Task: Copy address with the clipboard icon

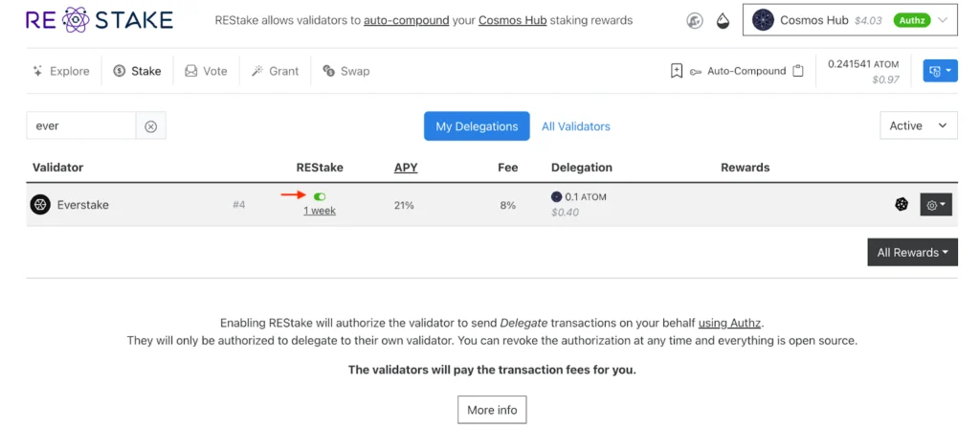Action: click(x=798, y=71)
